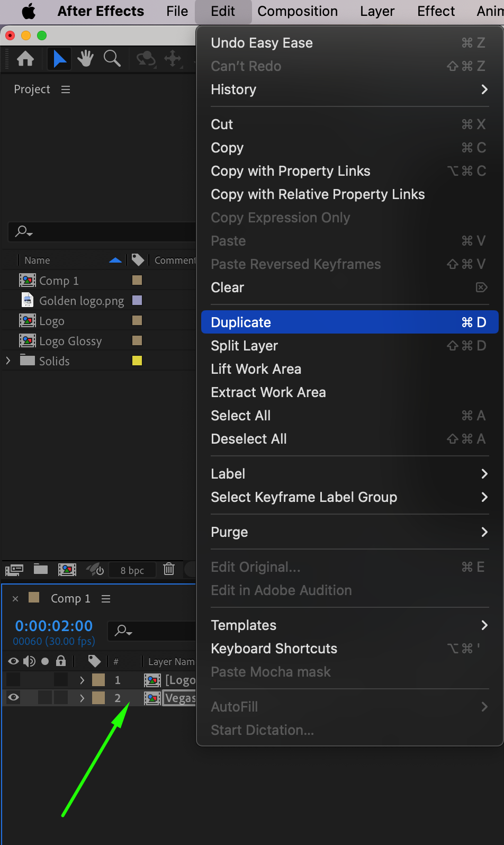This screenshot has width=504, height=845.
Task: Open the Composition menu
Action: point(298,11)
